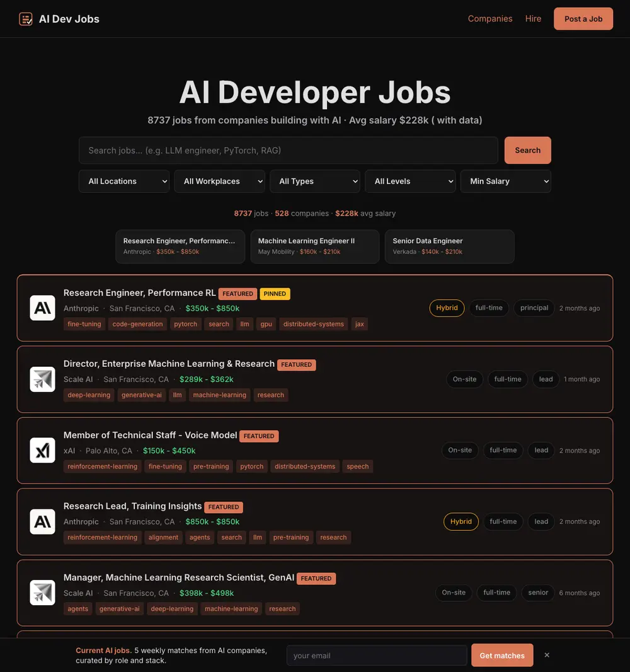Open Manager, Machine Learning Research Scientist, GenAI
The width and height of the screenshot is (630, 672).
pos(178,577)
